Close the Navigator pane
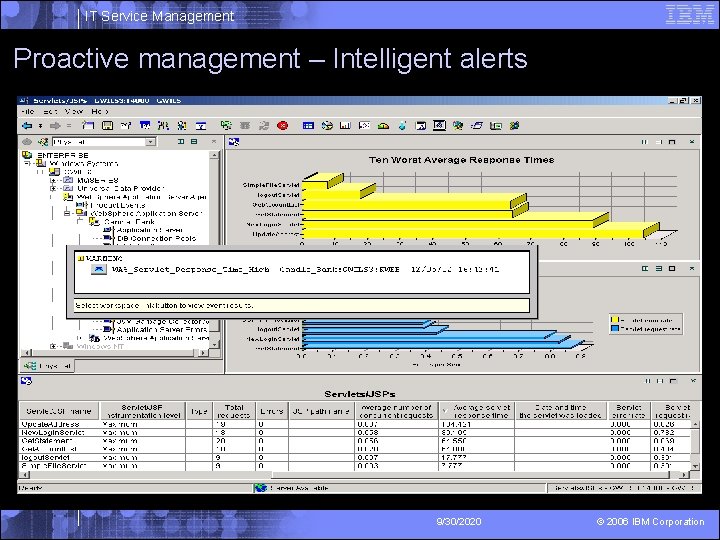 point(214,141)
